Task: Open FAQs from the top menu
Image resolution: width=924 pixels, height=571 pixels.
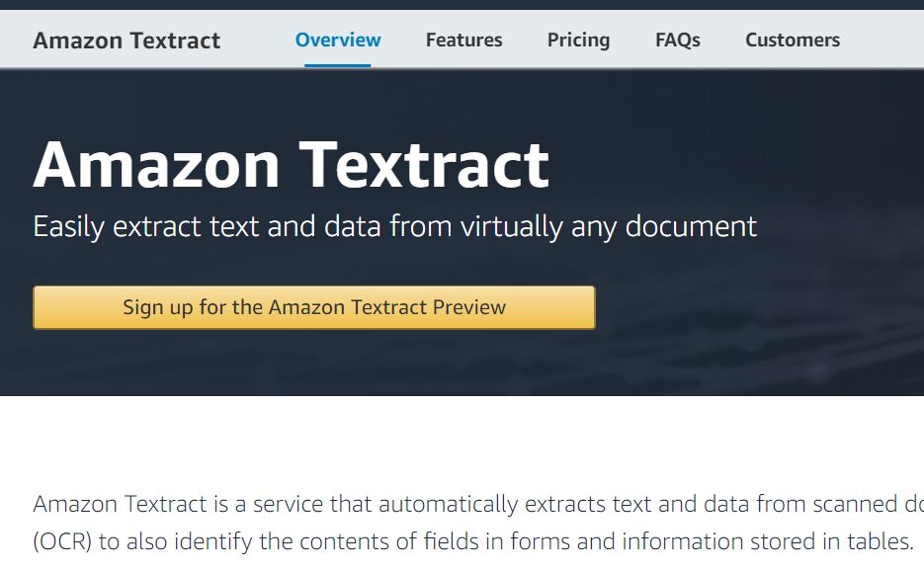Action: click(677, 40)
